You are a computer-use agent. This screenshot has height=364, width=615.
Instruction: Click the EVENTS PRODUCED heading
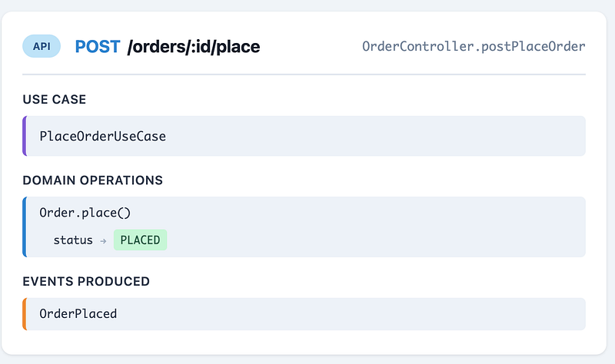click(x=86, y=281)
